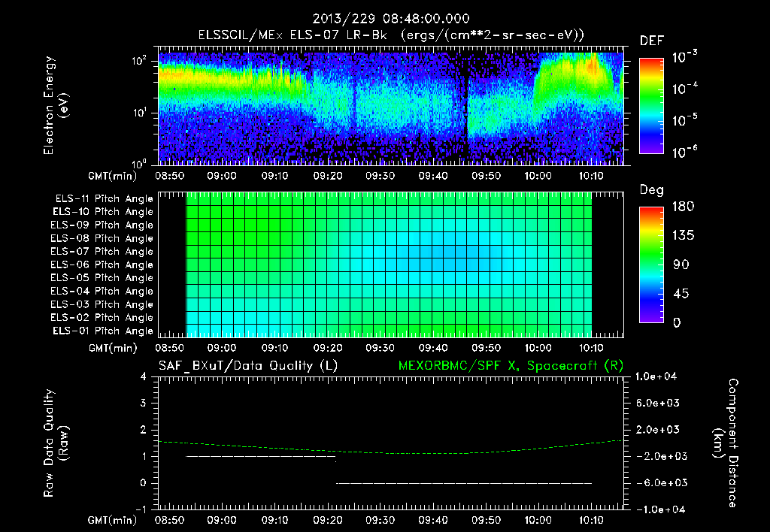Viewport: 770px width, 532px height.
Task: Click the ELS-08 Pitch Angle row label
Action: (x=102, y=238)
